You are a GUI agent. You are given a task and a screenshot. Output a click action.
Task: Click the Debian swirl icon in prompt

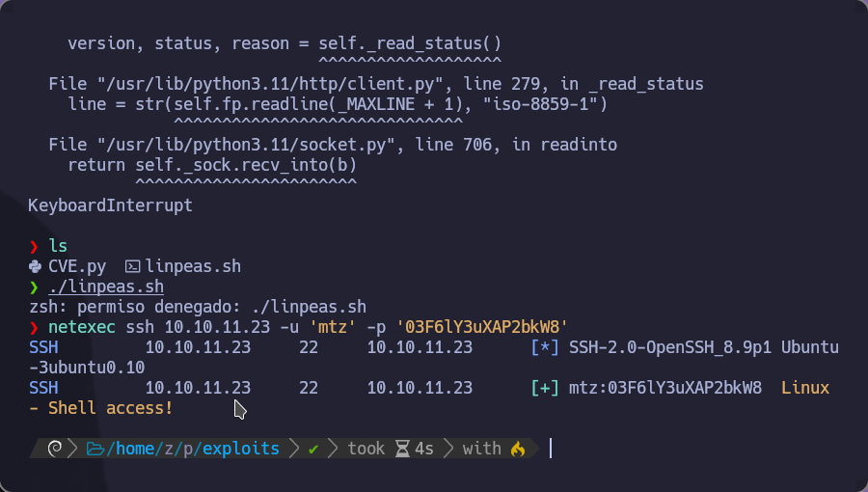(55, 449)
